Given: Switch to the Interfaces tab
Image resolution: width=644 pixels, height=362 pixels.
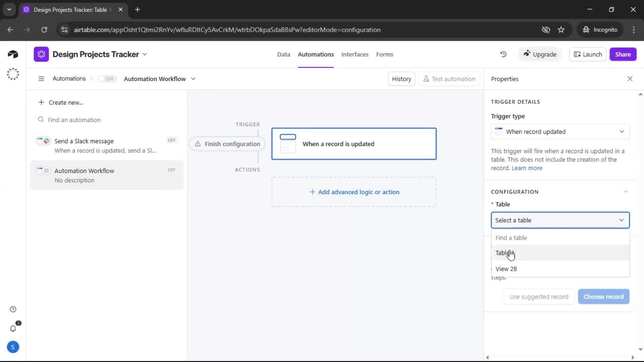Looking at the screenshot, I should click(355, 54).
